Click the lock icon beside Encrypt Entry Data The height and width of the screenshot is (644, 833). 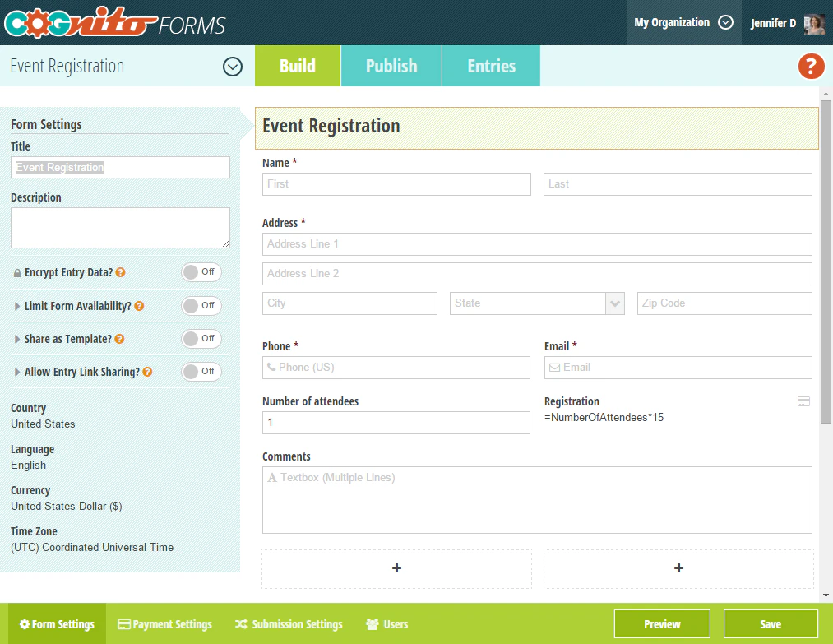(x=17, y=272)
